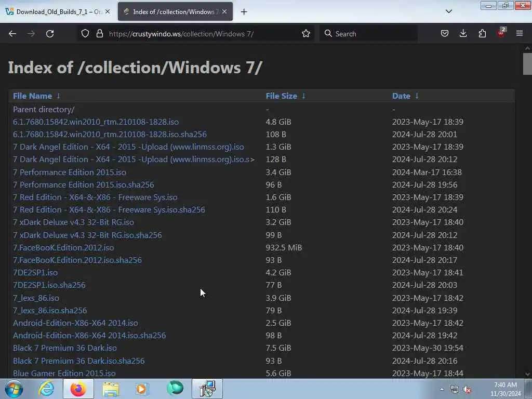Download 7 xDark Deluxe v4.3 32-Bit RG.iso
The image size is (532, 399).
point(73,222)
